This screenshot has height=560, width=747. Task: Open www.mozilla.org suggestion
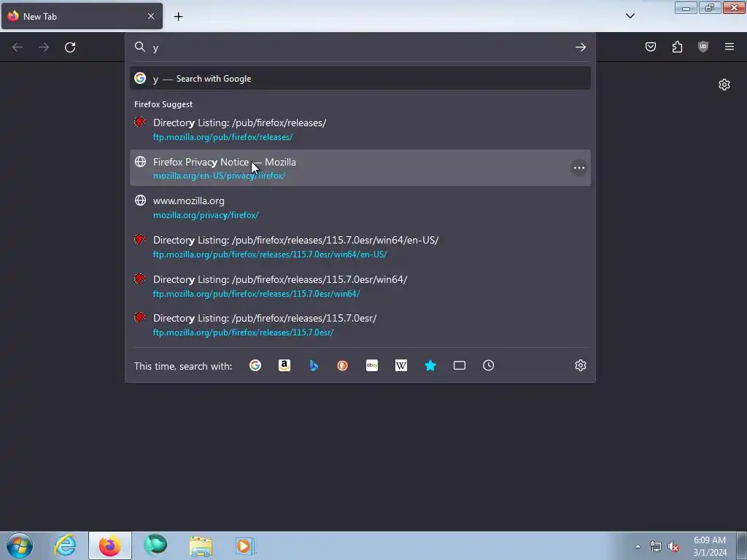pos(360,207)
